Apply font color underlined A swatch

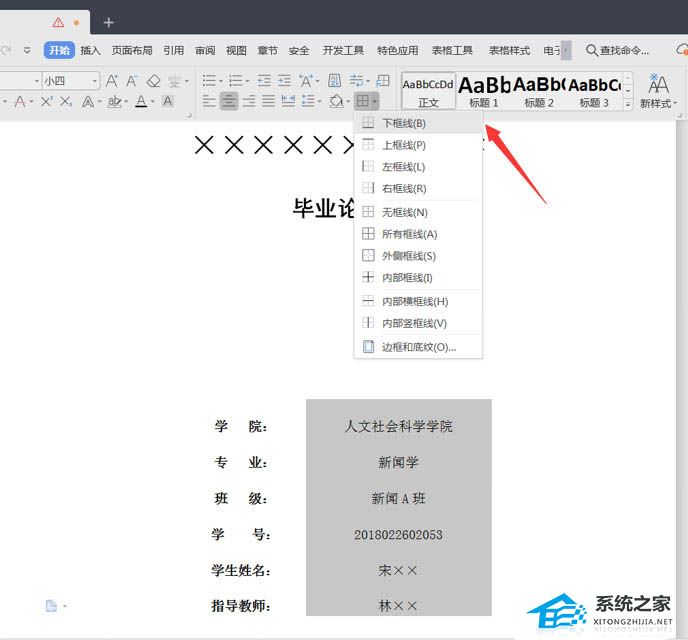141,102
